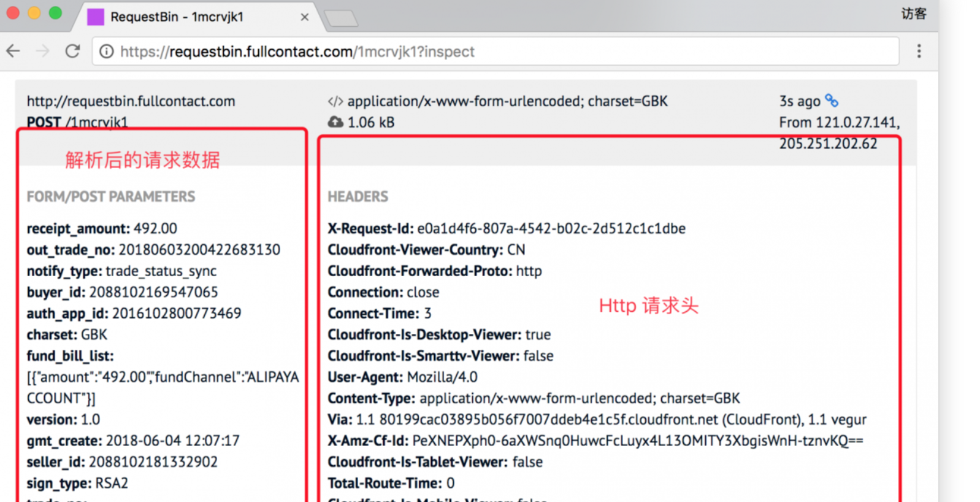
Task: Click the yellow minimize window button
Action: (34, 13)
